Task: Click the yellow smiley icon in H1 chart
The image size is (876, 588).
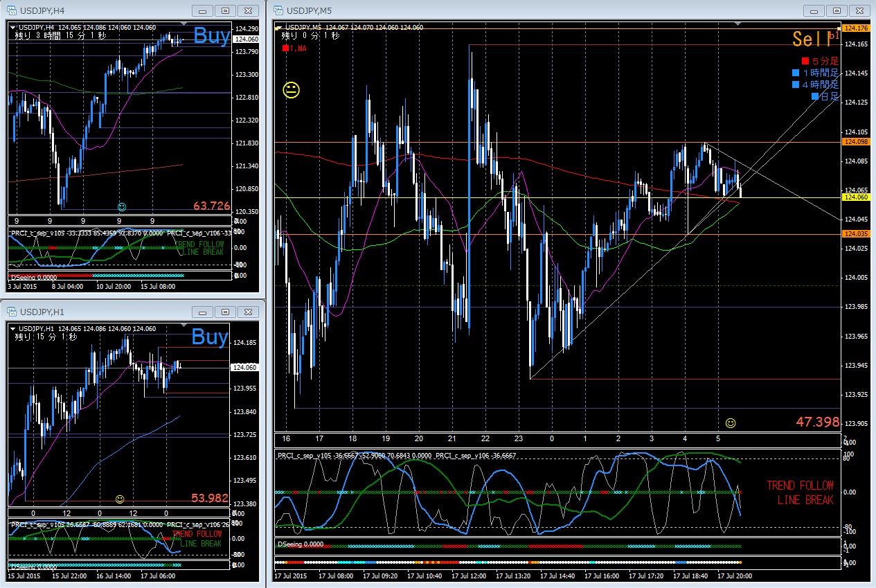Action: [120, 499]
